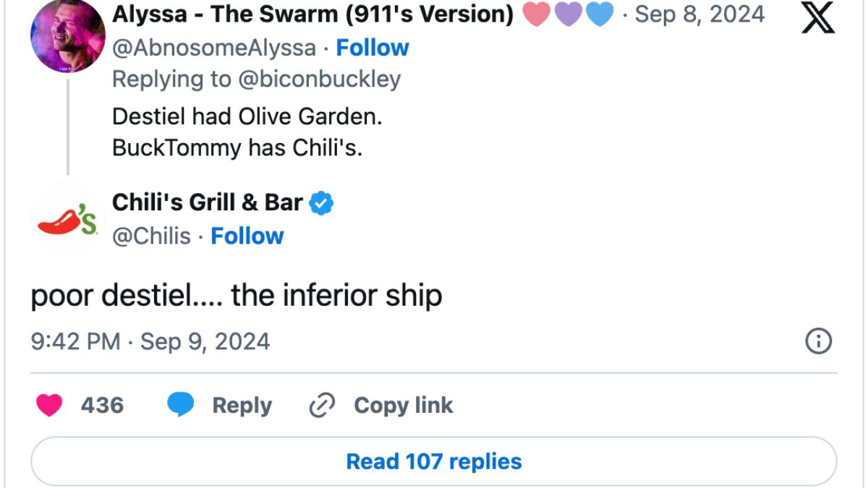868x488 pixels.
Task: Click the X logo icon
Action: (818, 17)
